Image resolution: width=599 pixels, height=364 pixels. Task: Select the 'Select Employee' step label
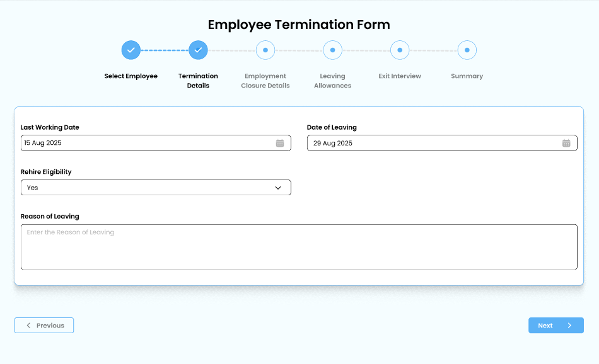tap(131, 76)
